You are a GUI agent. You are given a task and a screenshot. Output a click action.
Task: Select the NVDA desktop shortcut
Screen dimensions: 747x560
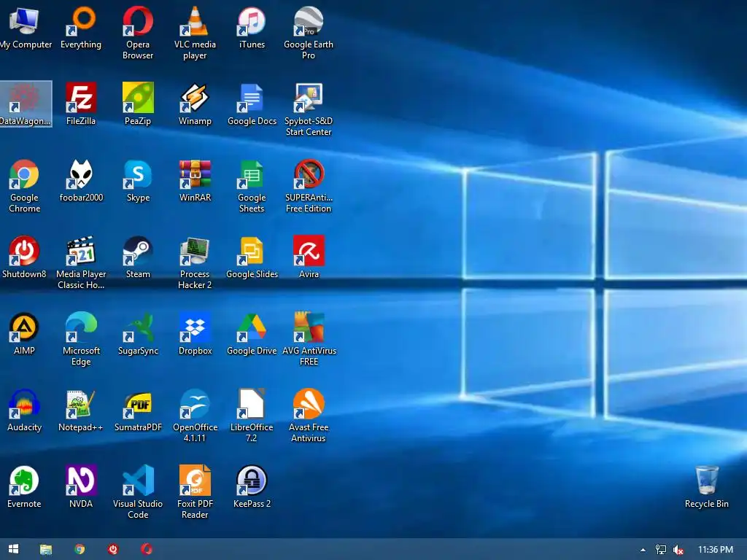click(x=81, y=487)
